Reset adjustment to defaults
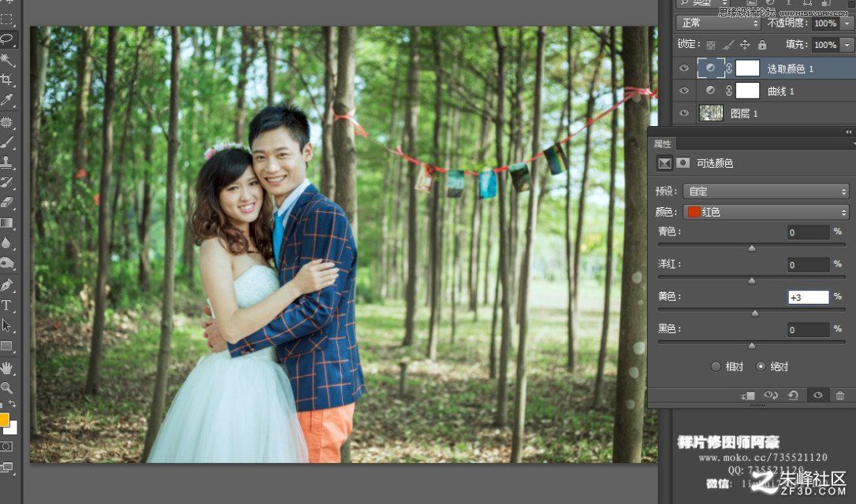856x504 pixels. (793, 395)
